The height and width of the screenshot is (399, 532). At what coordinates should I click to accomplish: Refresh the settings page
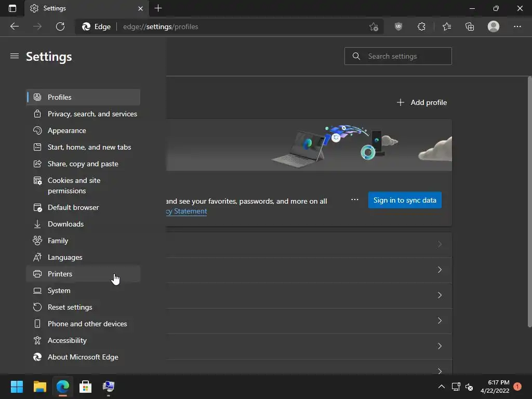click(x=60, y=26)
